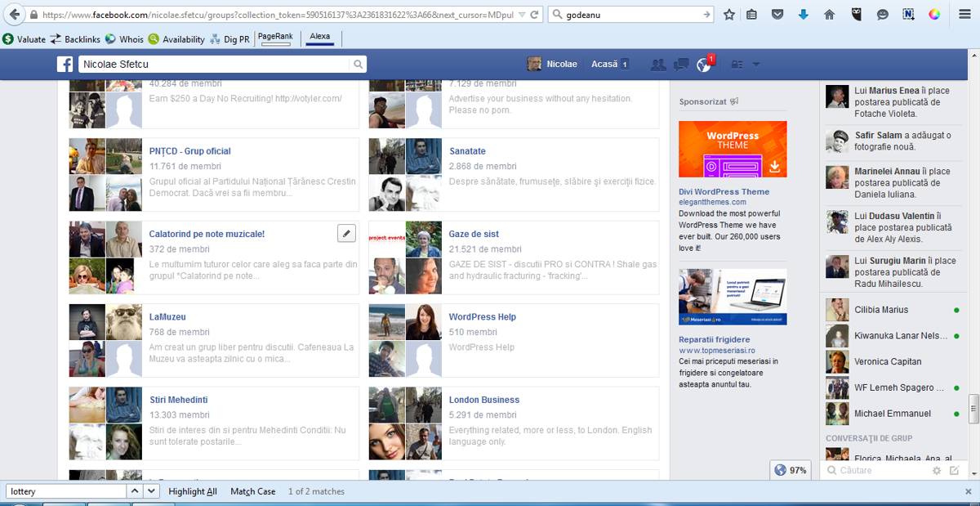Open the friend requests icon
Screen dimensions: 980x506
(x=657, y=65)
